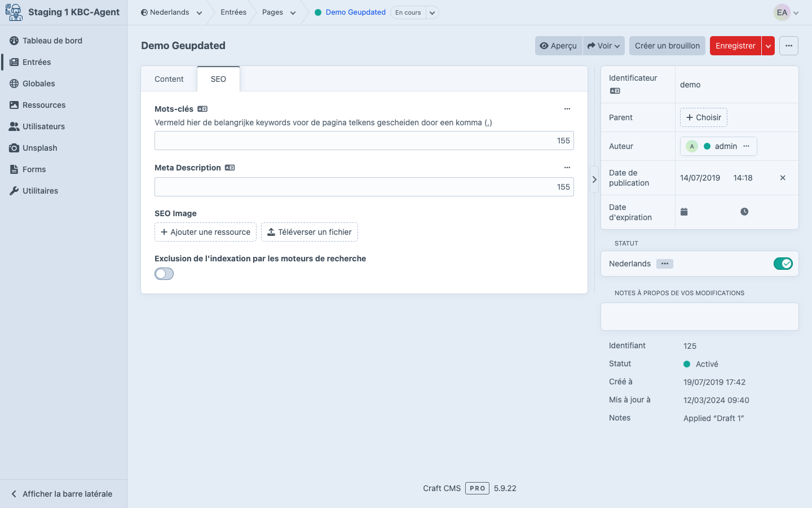The image size is (812, 508).
Task: Click the Activé status text
Action: pyautogui.click(x=707, y=364)
